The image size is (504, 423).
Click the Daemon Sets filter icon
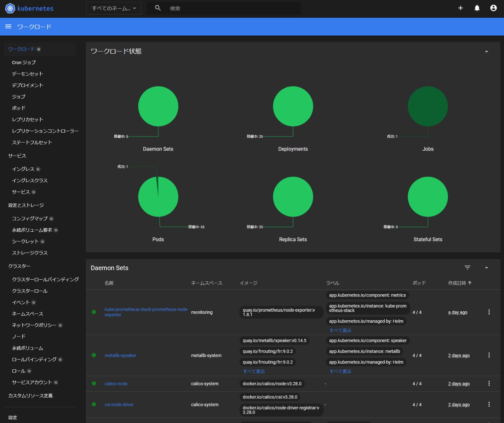pos(468,267)
